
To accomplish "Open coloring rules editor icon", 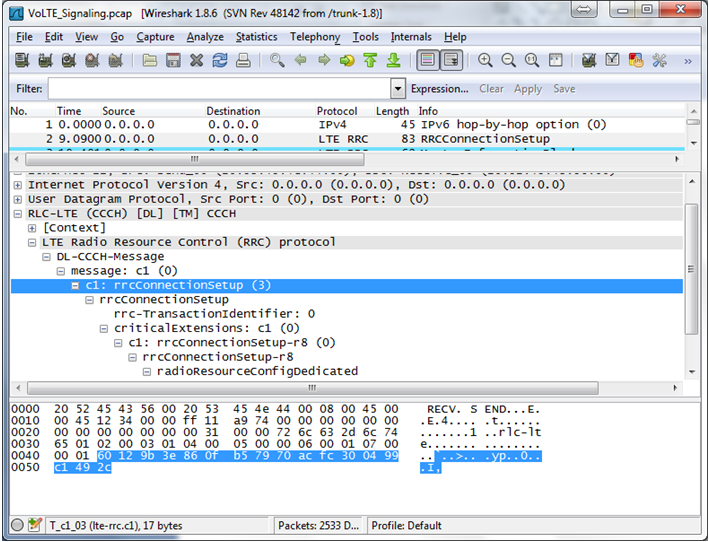I will (636, 60).
